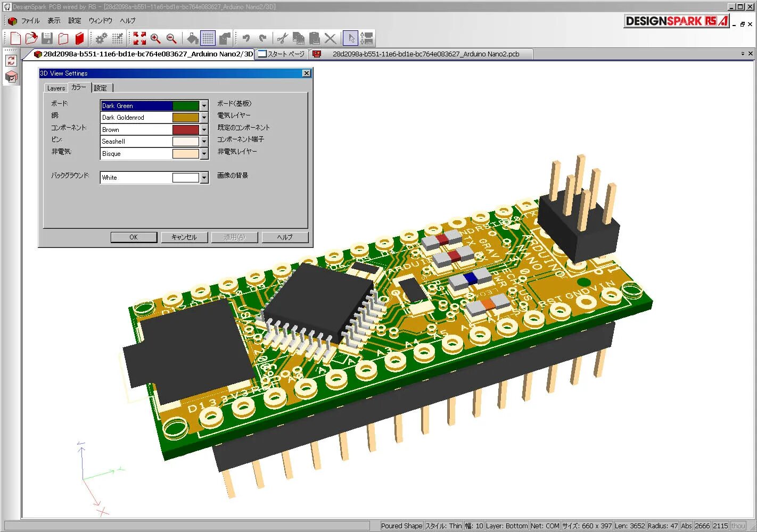
Task: Click the Paste clipboard icon
Action: (x=315, y=38)
